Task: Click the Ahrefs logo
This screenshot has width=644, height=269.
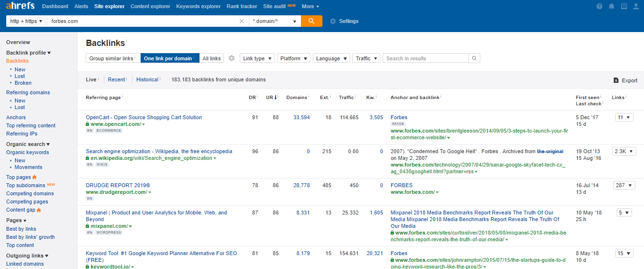Action: click(x=21, y=6)
